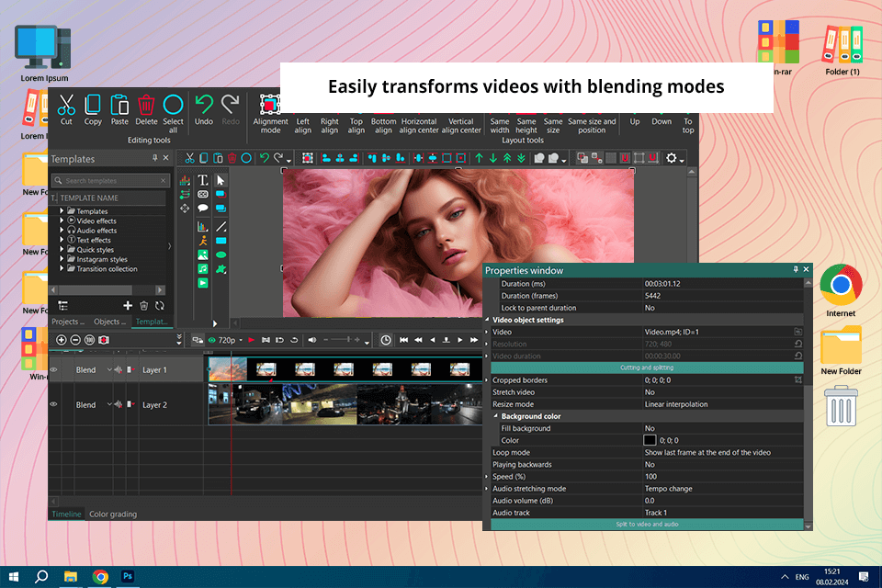Image resolution: width=882 pixels, height=588 pixels.
Task: Select the Text tool in the object toolbar
Action: (203, 180)
